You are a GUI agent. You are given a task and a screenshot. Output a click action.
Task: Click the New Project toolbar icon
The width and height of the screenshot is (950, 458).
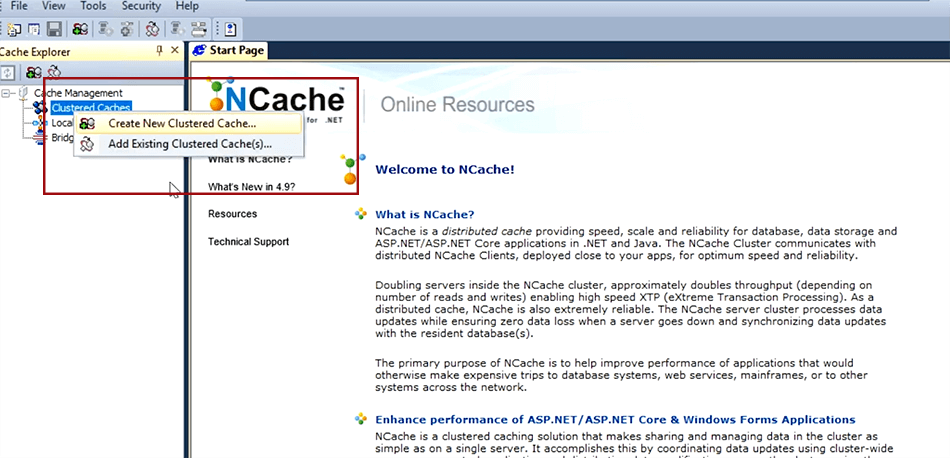[15, 28]
